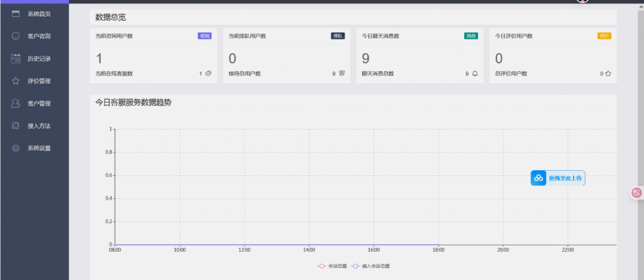The width and height of the screenshot is (644, 280).
Task: Click the pink translate floating icon
Action: click(x=636, y=193)
